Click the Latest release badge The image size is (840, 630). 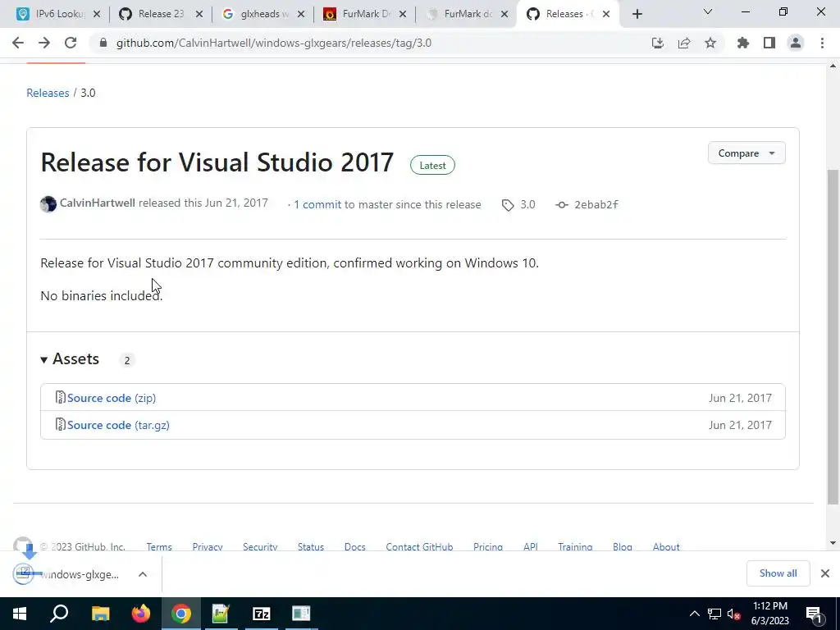click(x=432, y=165)
